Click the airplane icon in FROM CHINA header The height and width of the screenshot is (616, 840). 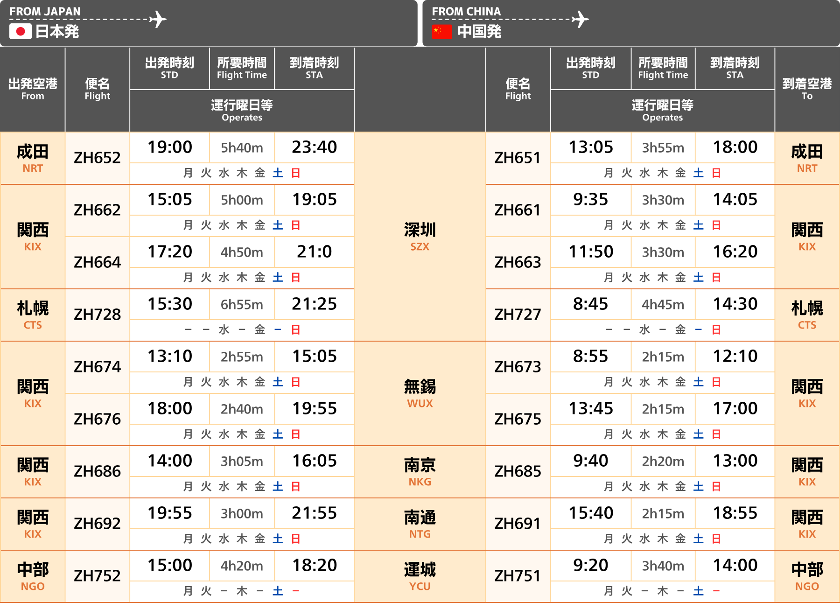[580, 19]
